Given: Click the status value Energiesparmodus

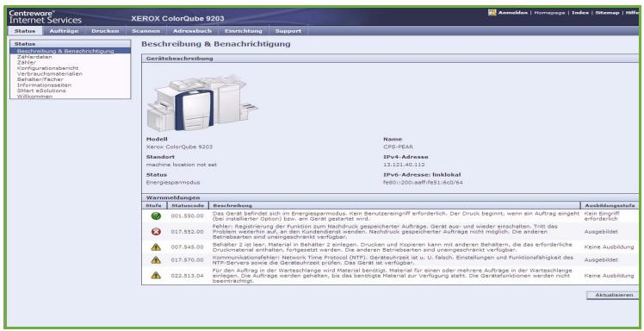Looking at the screenshot, I should (x=173, y=182).
